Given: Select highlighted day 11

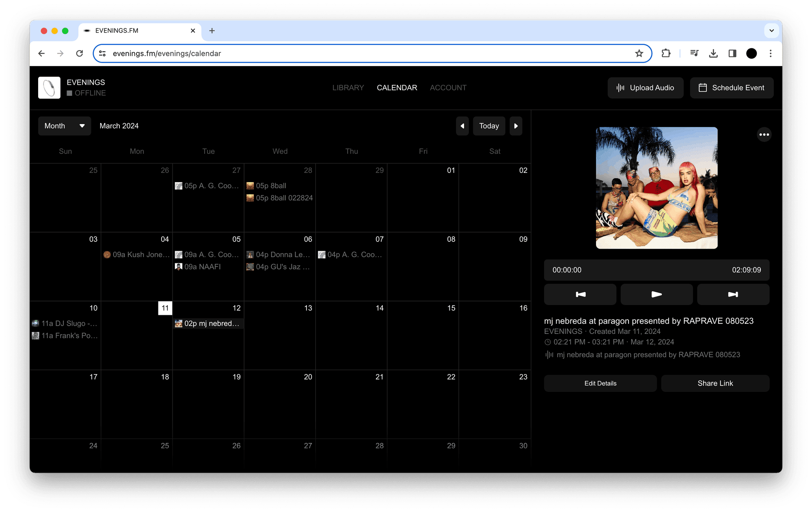Looking at the screenshot, I should click(x=165, y=308).
